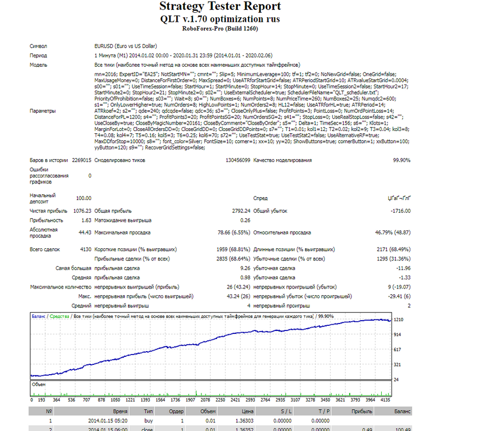Click the "Период" label

click(x=38, y=55)
